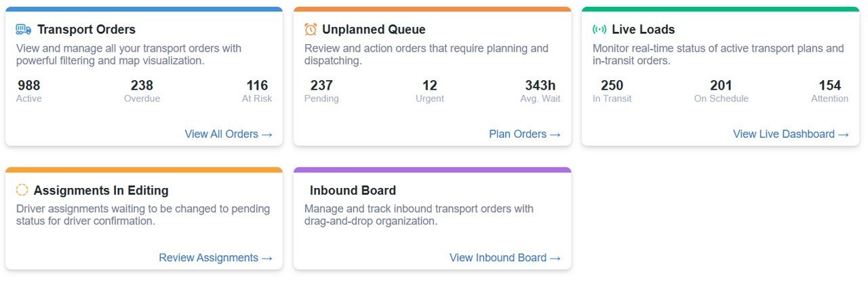The image size is (868, 300).
Task: Select the 250 In Transit stat
Action: click(x=612, y=91)
